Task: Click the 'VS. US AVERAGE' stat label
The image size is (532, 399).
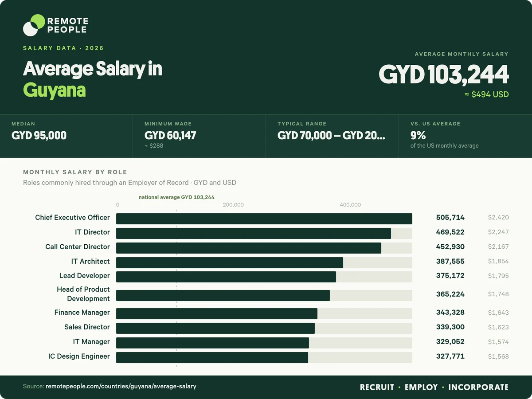Action: [435, 124]
